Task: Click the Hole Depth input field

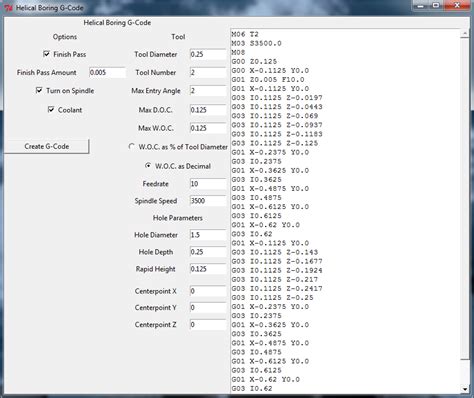Action: [208, 252]
